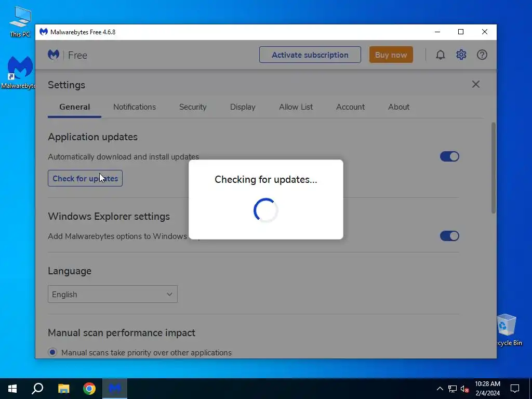Close the Malwarebytes window
This screenshot has width=532, height=399.
click(485, 32)
